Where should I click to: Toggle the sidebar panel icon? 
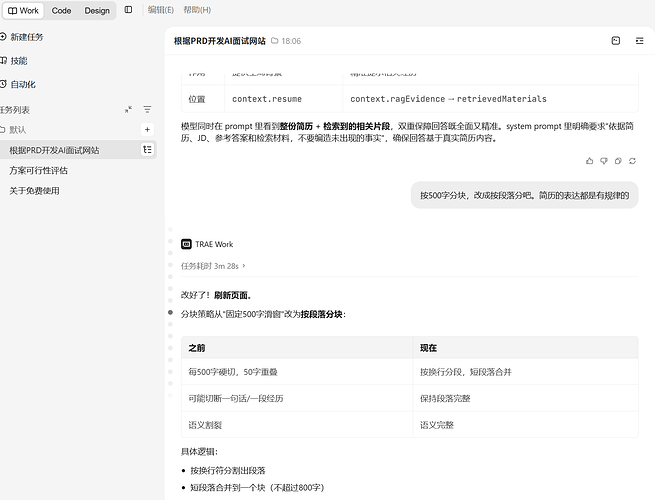pyautogui.click(x=128, y=10)
